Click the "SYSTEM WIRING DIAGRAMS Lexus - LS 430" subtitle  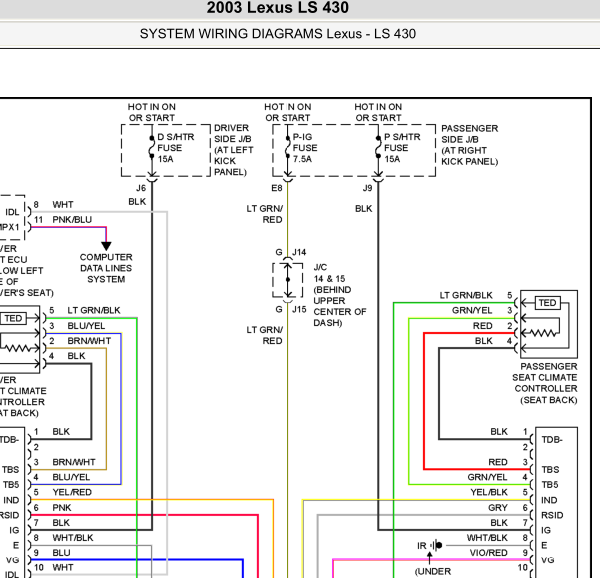point(277,34)
